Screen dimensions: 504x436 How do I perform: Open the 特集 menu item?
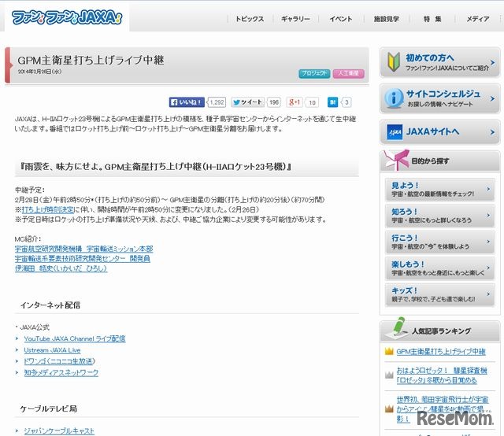click(432, 19)
